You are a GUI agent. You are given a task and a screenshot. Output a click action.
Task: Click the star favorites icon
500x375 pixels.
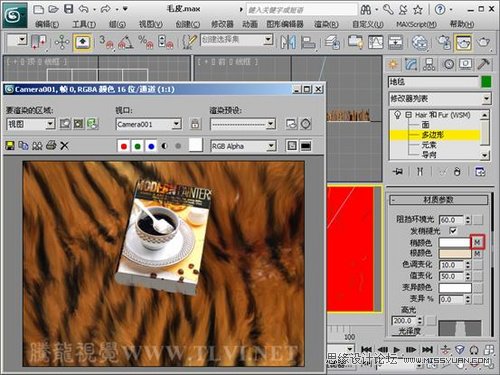[418, 10]
